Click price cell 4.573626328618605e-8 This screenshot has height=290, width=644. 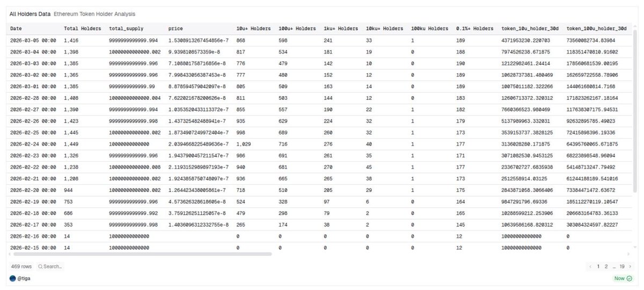coord(197,201)
